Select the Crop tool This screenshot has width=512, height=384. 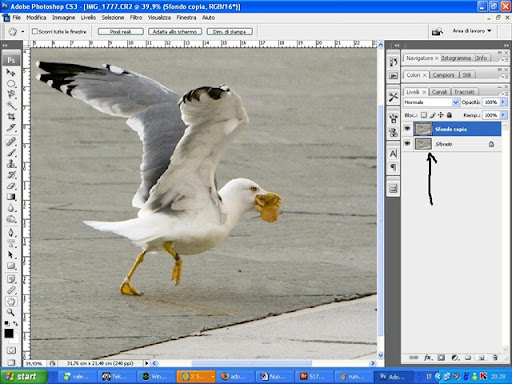pyautogui.click(x=11, y=116)
